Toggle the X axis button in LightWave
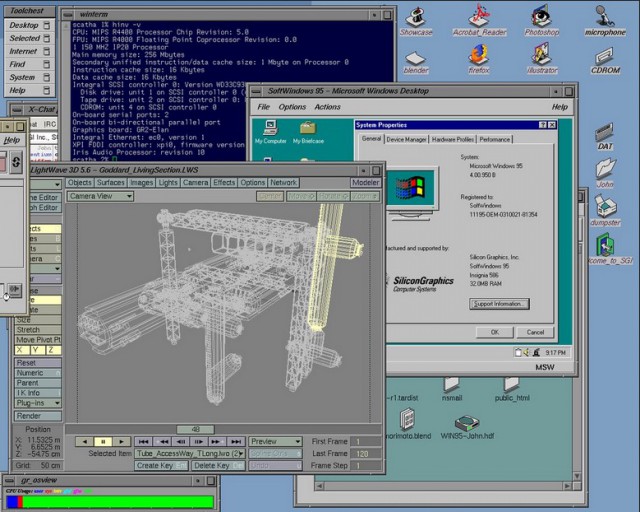 tap(22, 350)
